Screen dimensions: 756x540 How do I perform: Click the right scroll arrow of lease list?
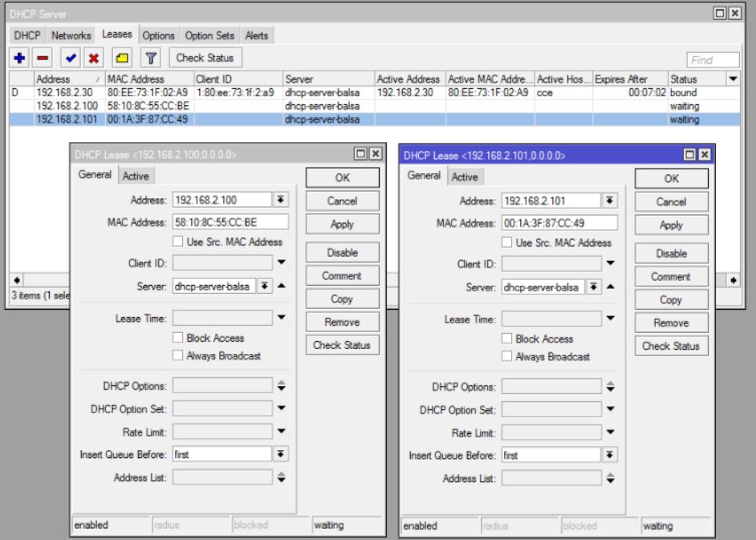click(x=733, y=280)
